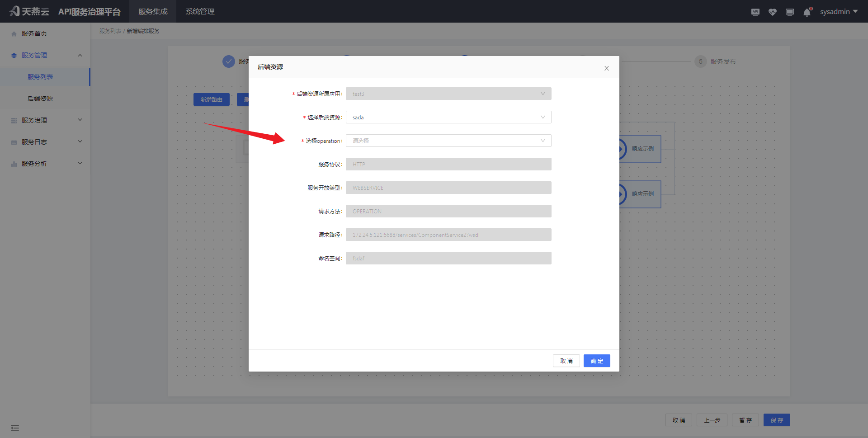Open the API documentation icon in the top bar

(755, 12)
